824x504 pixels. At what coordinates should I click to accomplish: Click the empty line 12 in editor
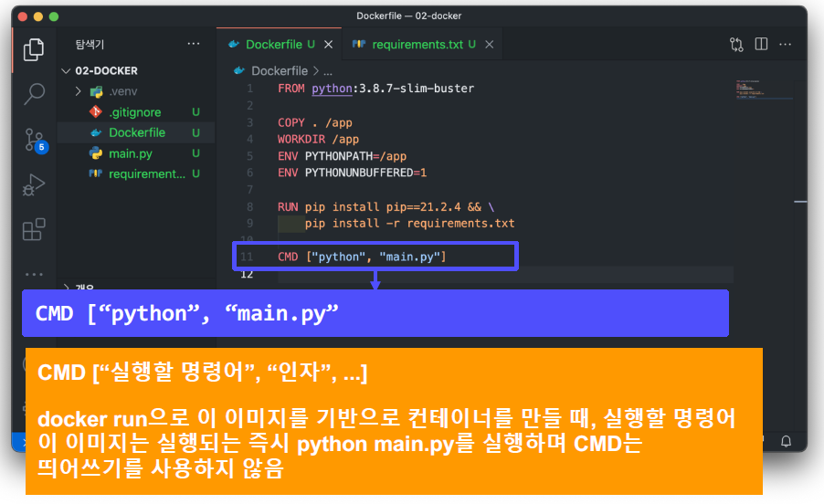pyautogui.click(x=504, y=275)
